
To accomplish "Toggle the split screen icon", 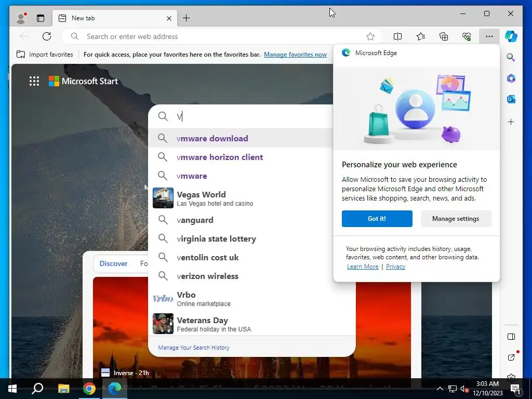I will click(x=397, y=36).
